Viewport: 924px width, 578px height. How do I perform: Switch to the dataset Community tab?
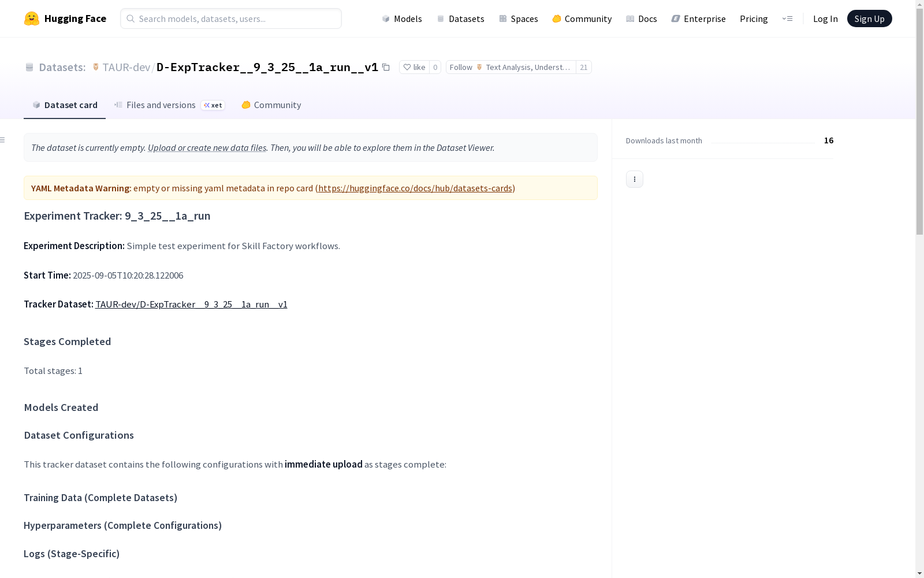coord(271,105)
